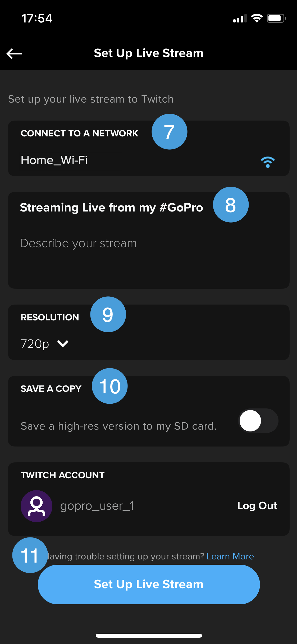Tap the Twitch account avatar icon

pos(36,506)
